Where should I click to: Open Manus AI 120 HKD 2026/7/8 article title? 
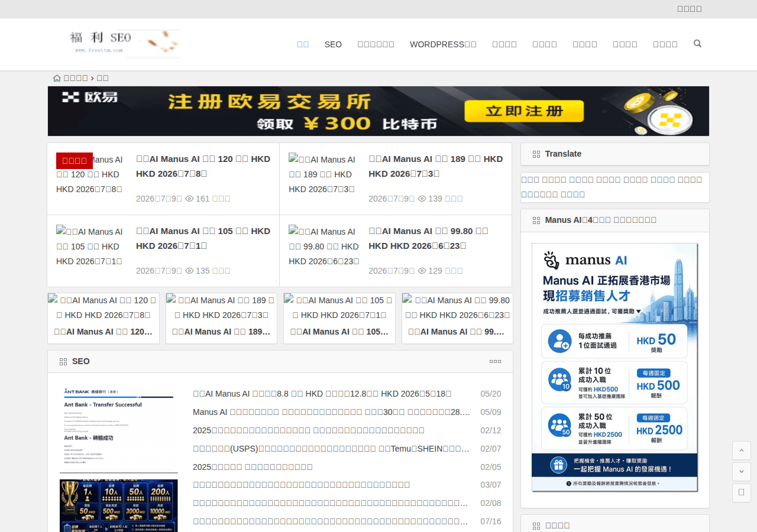click(x=203, y=167)
